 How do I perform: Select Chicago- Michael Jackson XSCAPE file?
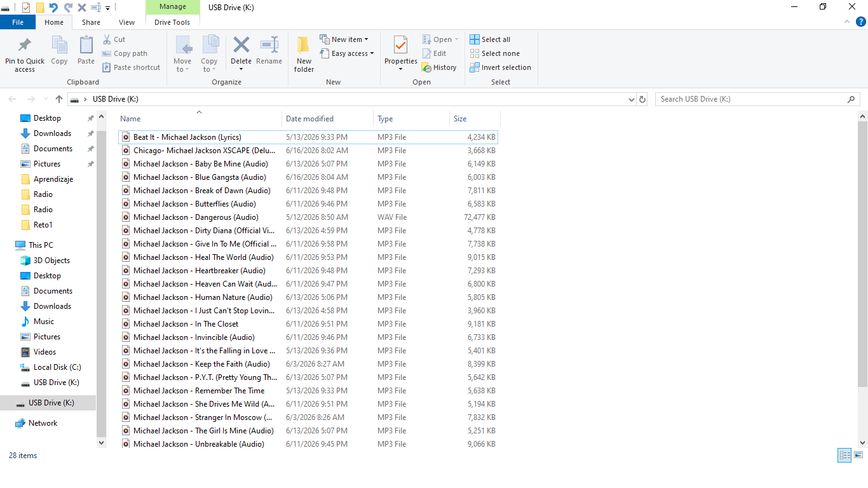coord(308,151)
